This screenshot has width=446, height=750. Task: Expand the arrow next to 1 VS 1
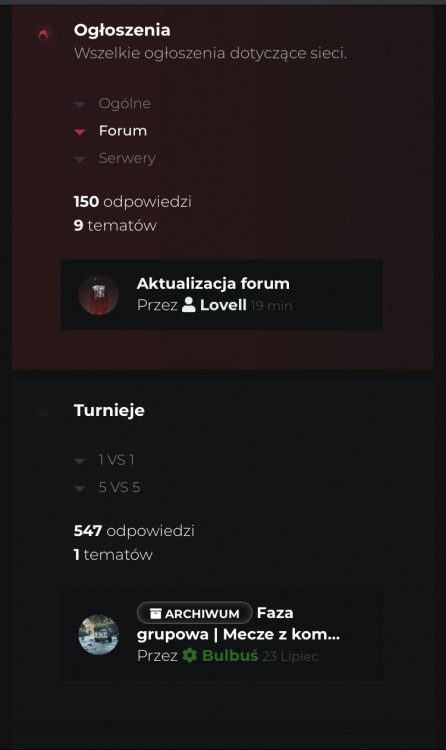[80, 461]
